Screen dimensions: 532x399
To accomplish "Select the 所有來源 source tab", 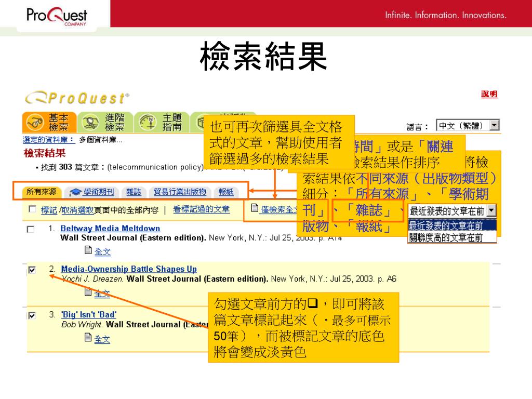I will pyautogui.click(x=42, y=192).
